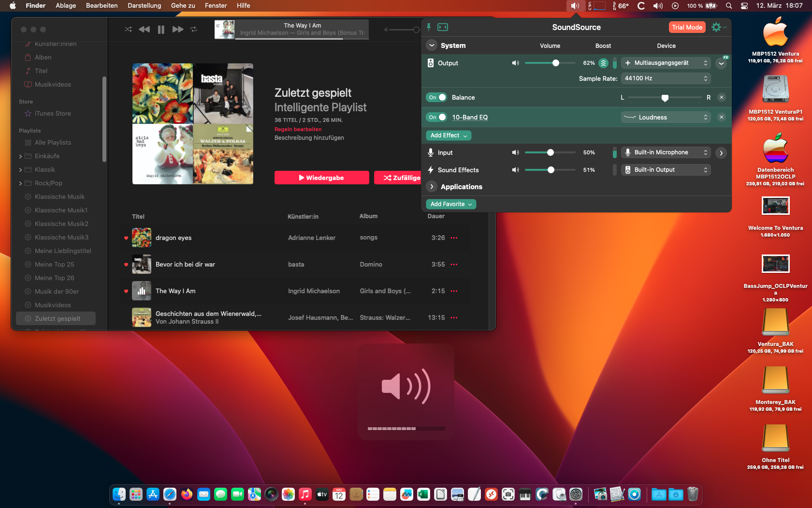Open more options for The Way I Am
Screen dimensions: 812x508
pos(454,291)
